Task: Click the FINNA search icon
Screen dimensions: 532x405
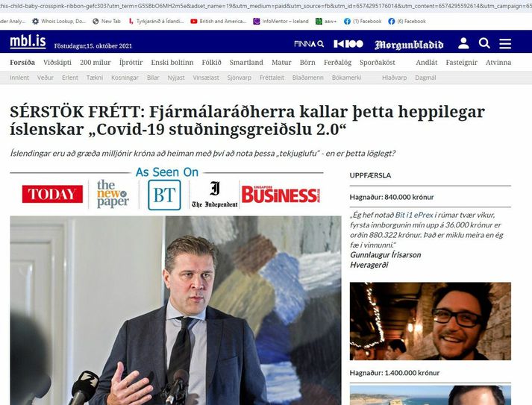Action: [x=309, y=44]
